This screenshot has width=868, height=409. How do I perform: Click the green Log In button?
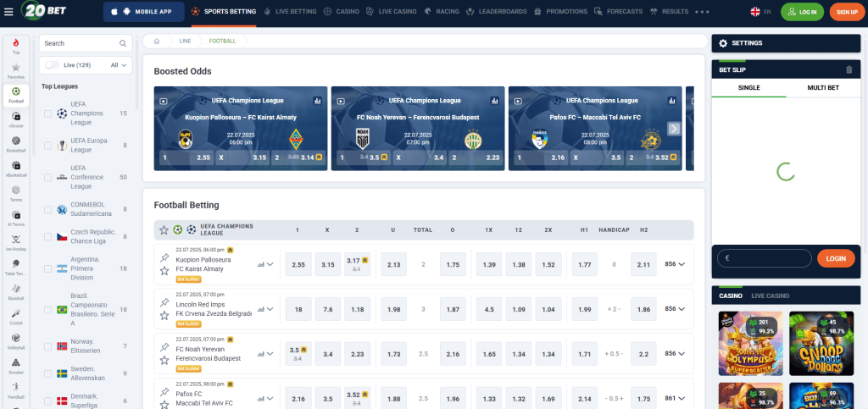[802, 12]
